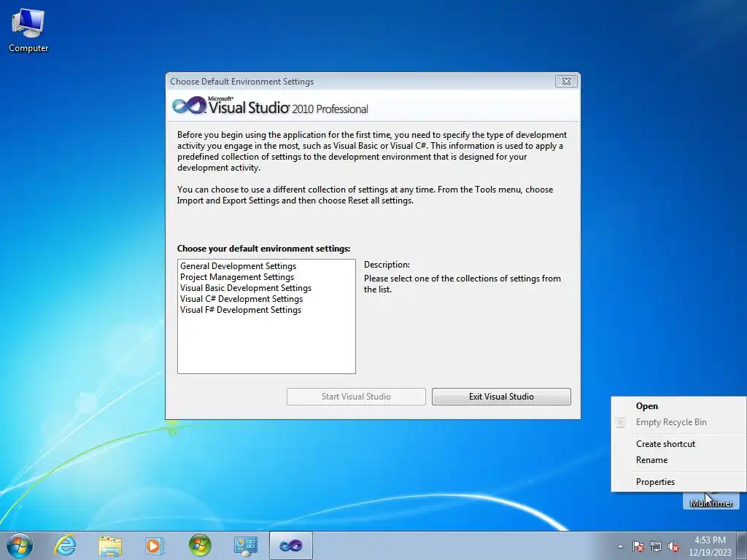
Task: Click disabled Empty Recycle Bin entry
Action: pyautogui.click(x=679, y=422)
